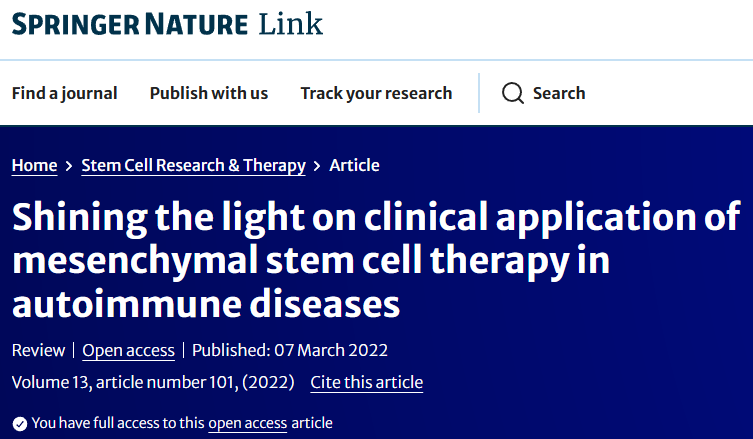
Task: Open the Find a journal menu
Action: coord(64,93)
